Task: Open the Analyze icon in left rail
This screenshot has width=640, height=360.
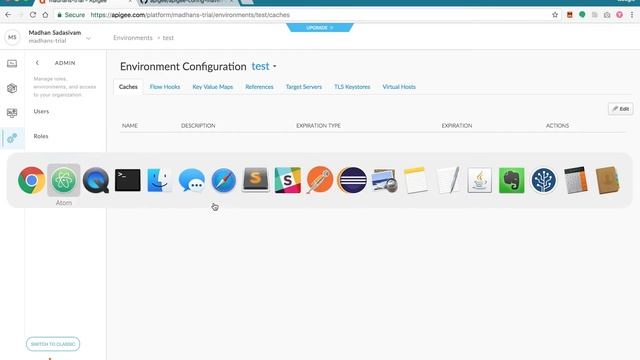Action: tap(12, 113)
